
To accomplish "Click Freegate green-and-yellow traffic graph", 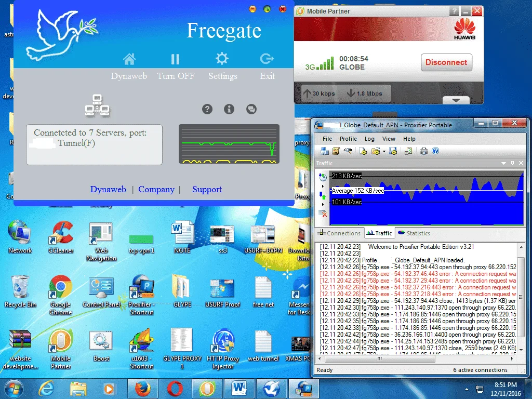I will pyautogui.click(x=229, y=144).
